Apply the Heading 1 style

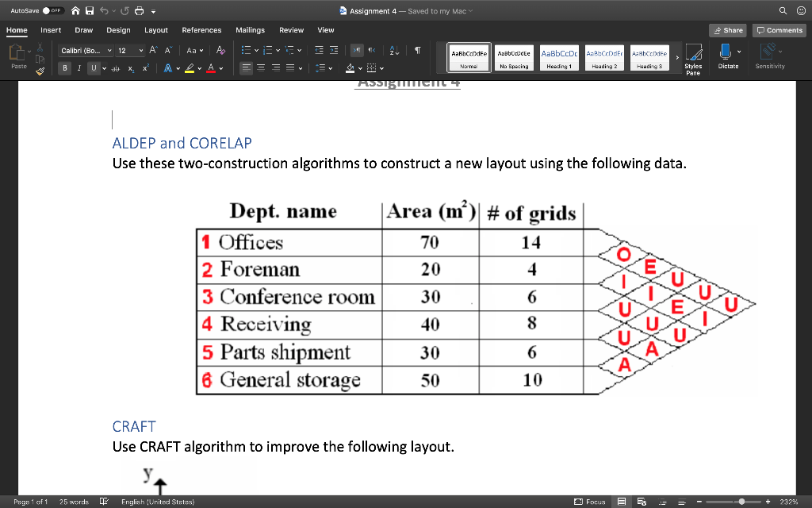coord(559,57)
